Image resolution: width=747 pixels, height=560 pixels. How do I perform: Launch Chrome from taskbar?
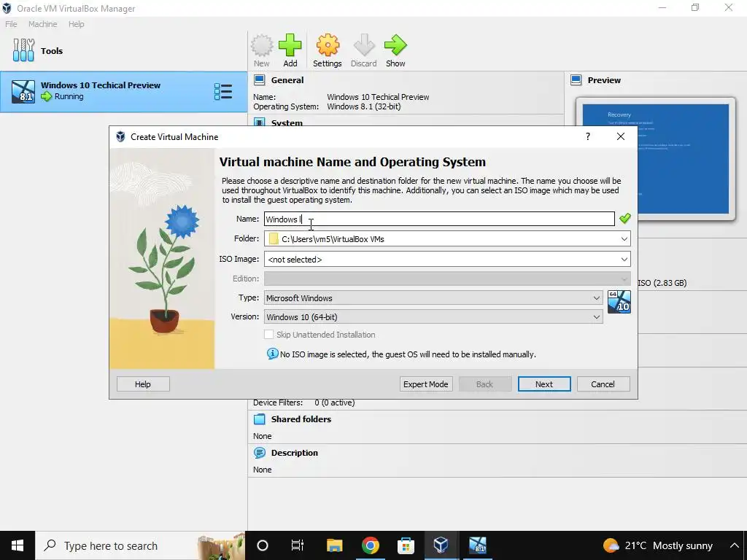coord(370,545)
